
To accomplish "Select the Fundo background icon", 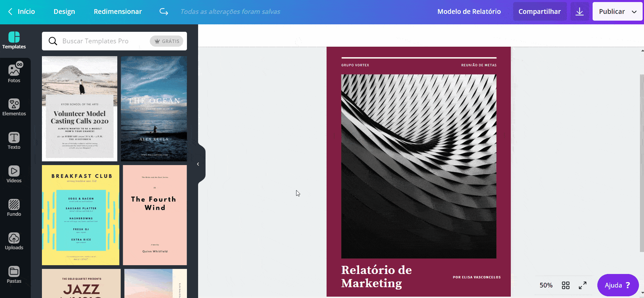I will pos(14,207).
